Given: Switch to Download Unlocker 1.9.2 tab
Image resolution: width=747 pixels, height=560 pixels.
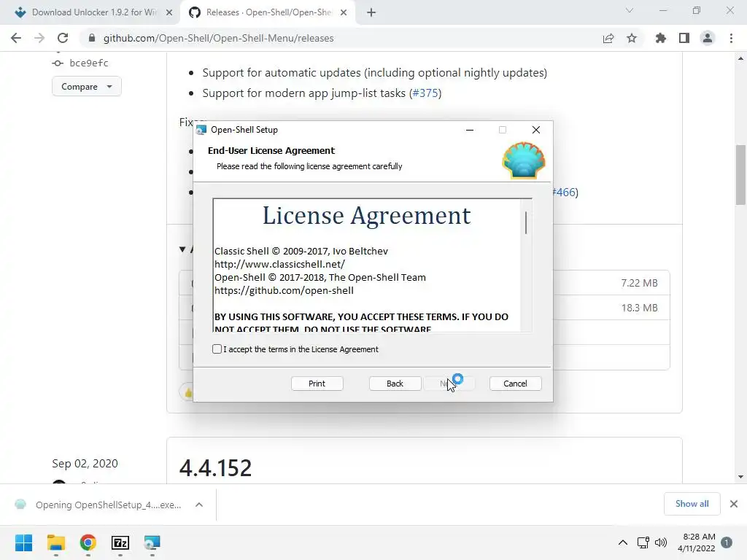Looking at the screenshot, I should click(94, 12).
